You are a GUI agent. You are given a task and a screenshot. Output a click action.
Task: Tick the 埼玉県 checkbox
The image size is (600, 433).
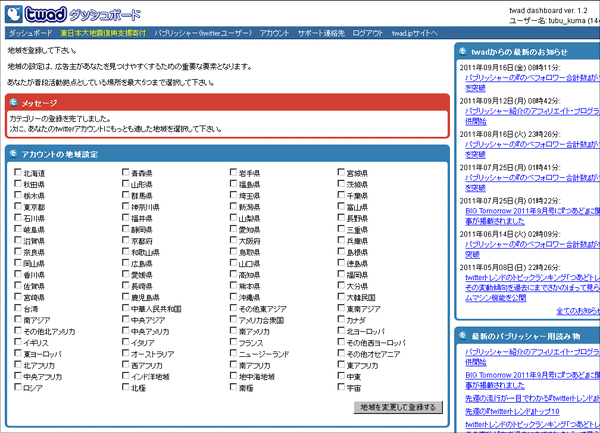pyautogui.click(x=233, y=195)
